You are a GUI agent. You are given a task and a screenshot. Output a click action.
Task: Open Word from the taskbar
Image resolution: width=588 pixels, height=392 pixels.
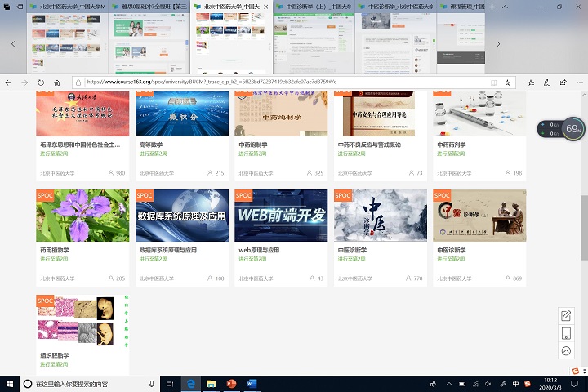coord(250,384)
